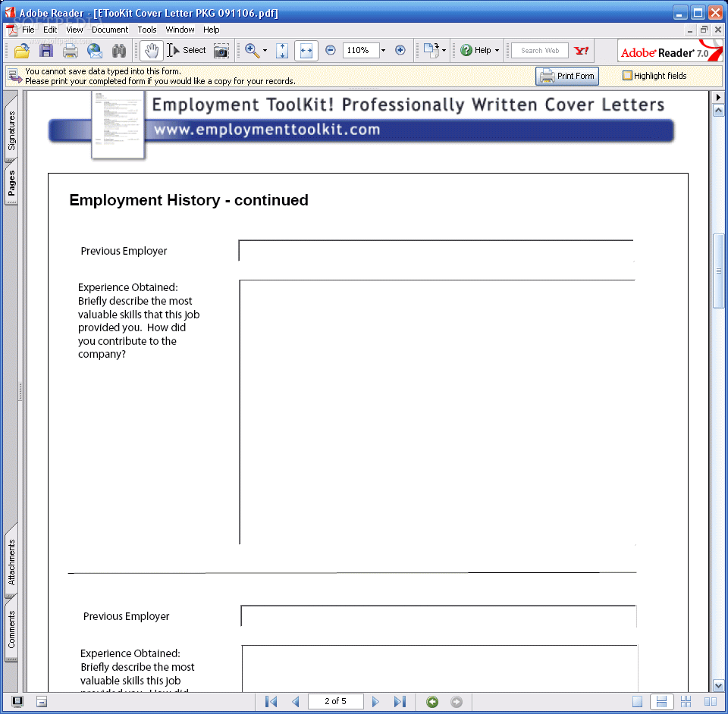This screenshot has width=728, height=714.
Task: Click the scroll down arrow
Action: tap(718, 685)
